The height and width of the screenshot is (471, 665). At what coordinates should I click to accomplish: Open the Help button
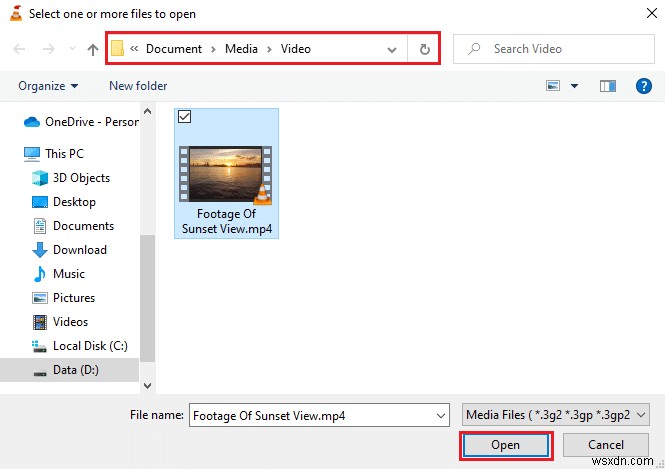click(x=643, y=86)
